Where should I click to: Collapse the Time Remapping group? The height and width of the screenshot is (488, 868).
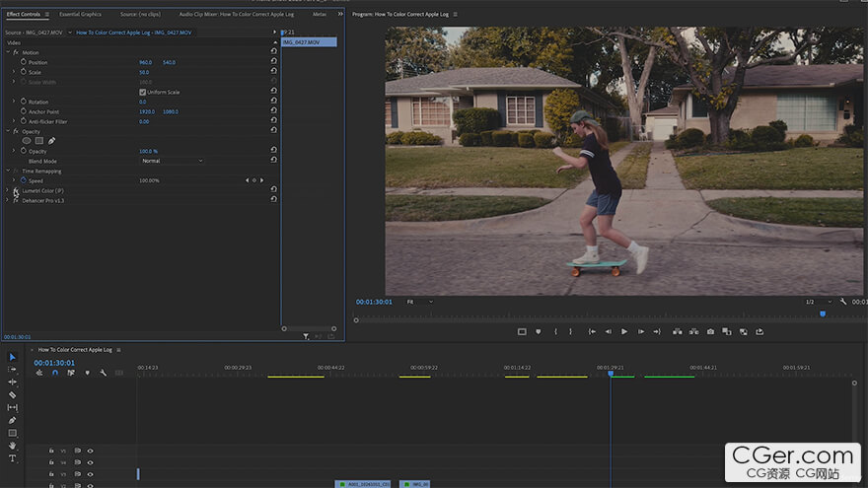pyautogui.click(x=8, y=171)
